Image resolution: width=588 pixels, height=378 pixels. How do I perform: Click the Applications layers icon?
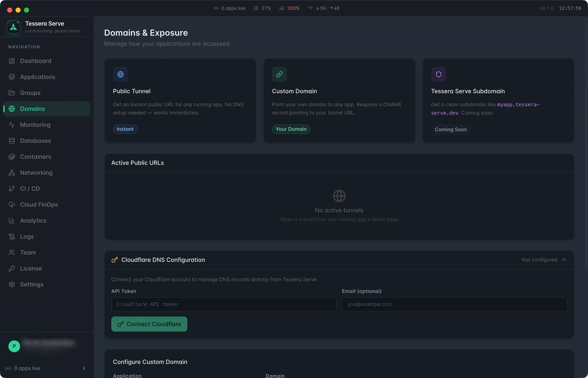[x=12, y=77]
